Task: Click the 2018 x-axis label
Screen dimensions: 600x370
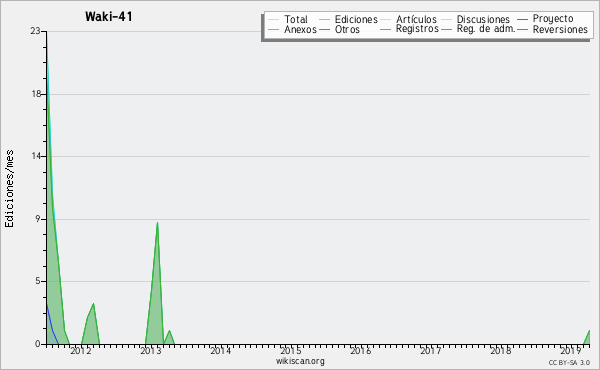Action: tap(501, 351)
